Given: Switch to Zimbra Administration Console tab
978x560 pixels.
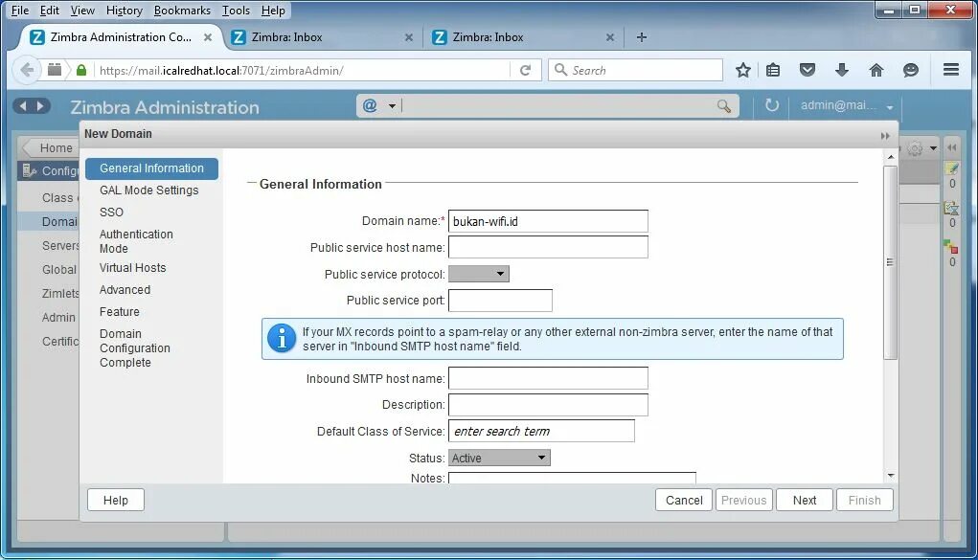Looking at the screenshot, I should point(119,37).
